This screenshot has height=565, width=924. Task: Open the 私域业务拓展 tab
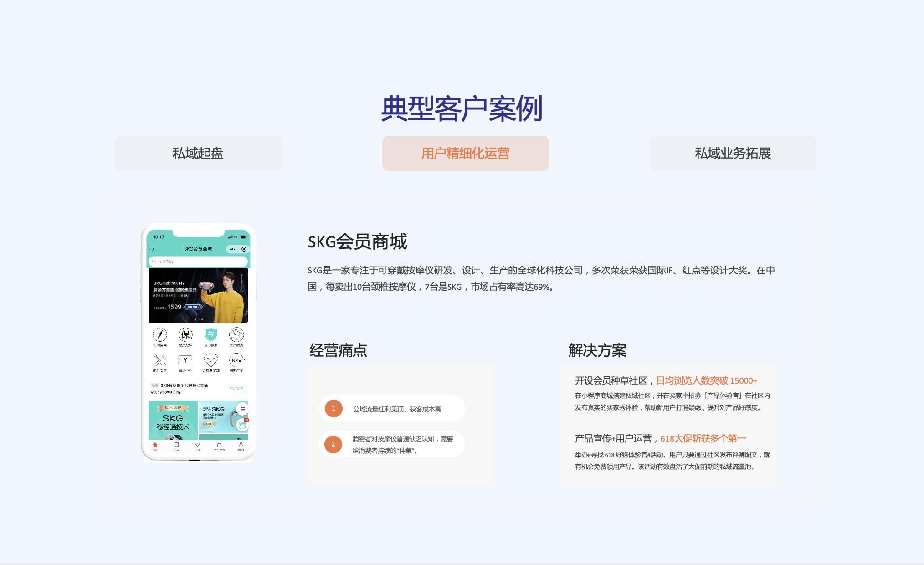732,153
